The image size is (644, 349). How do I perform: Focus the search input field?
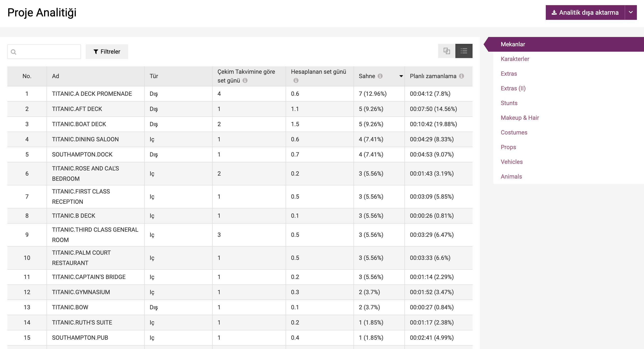(48, 52)
